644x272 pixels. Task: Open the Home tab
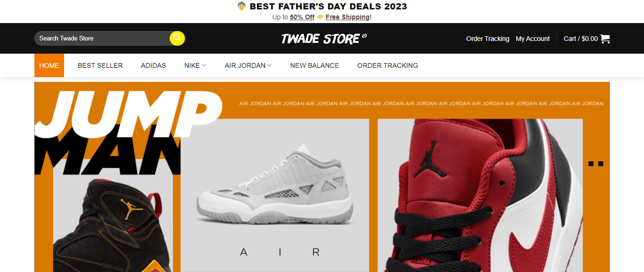(x=49, y=65)
